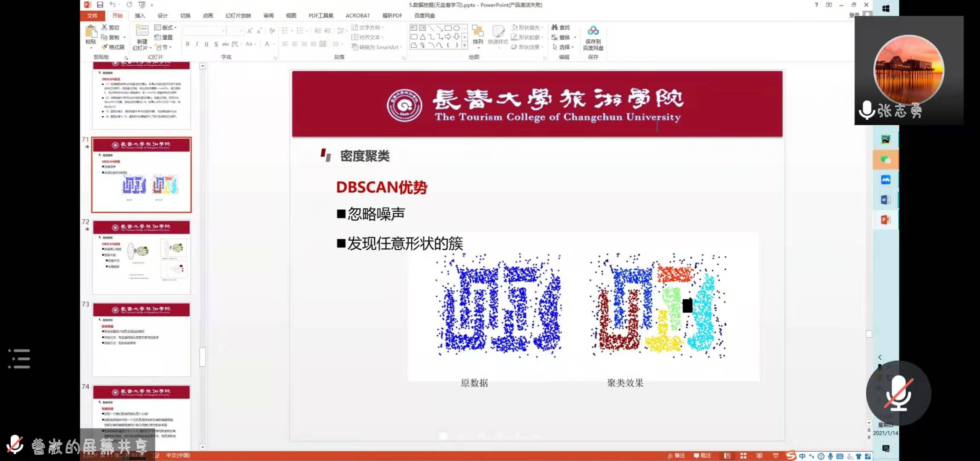The image size is (980, 461).
Task: Click the slide panel scroll-down arrow
Action: [x=203, y=447]
